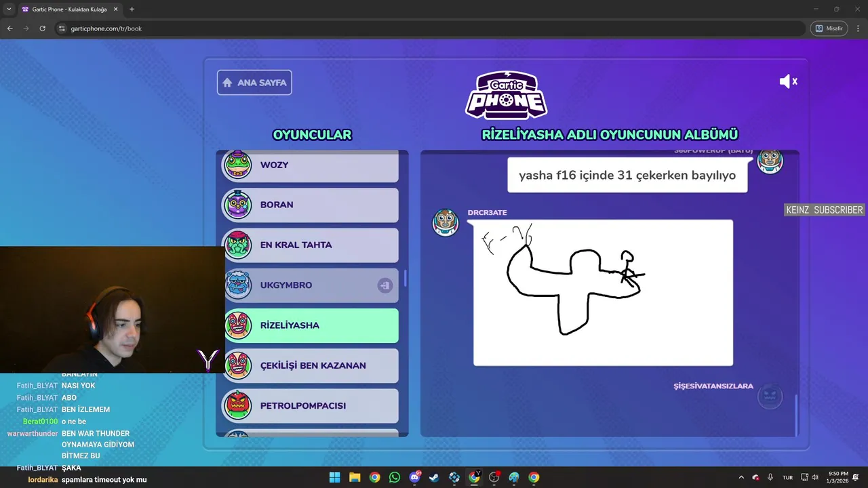
Task: Click RİZELİYASHA's masked avatar icon
Action: click(x=238, y=325)
